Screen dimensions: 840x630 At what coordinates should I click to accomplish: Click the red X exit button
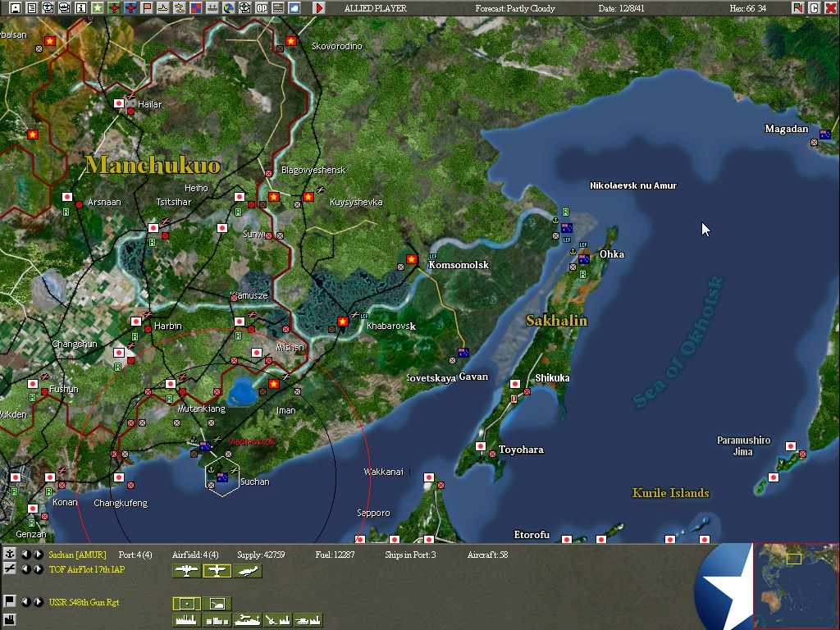tap(830, 8)
